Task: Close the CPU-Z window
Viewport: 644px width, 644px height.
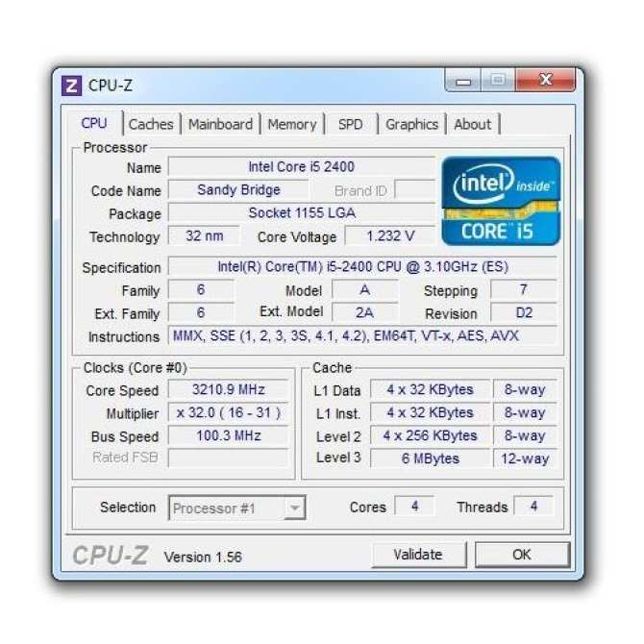Action: (x=545, y=80)
